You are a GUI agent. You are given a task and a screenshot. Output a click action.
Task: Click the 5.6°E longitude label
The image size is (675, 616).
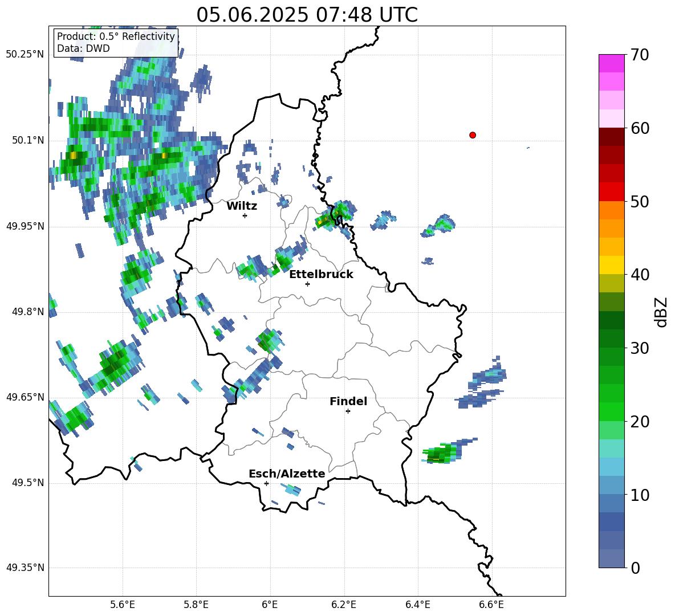pos(123,605)
